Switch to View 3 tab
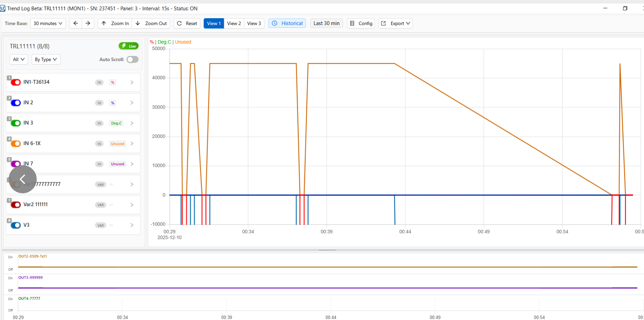The width and height of the screenshot is (644, 320). 254,23
